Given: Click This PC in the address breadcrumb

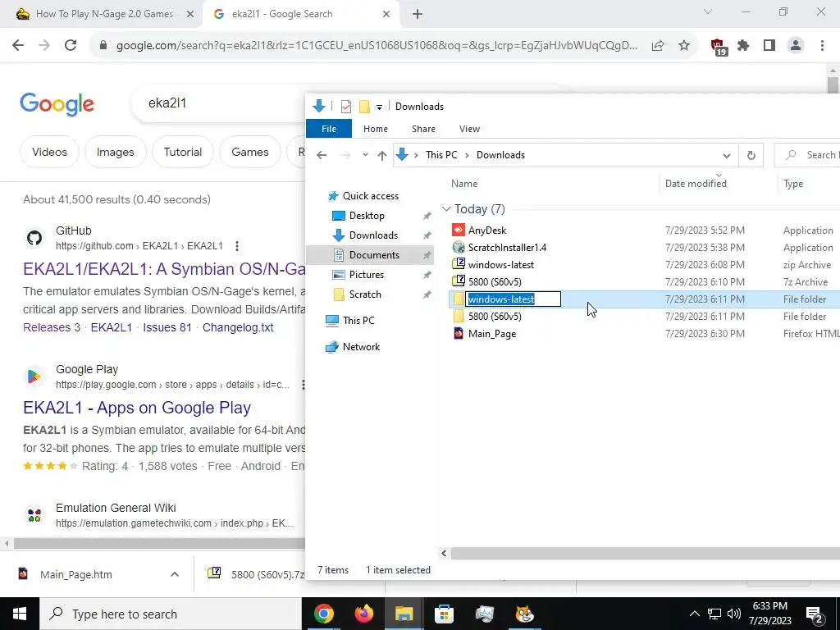Looking at the screenshot, I should 441,155.
